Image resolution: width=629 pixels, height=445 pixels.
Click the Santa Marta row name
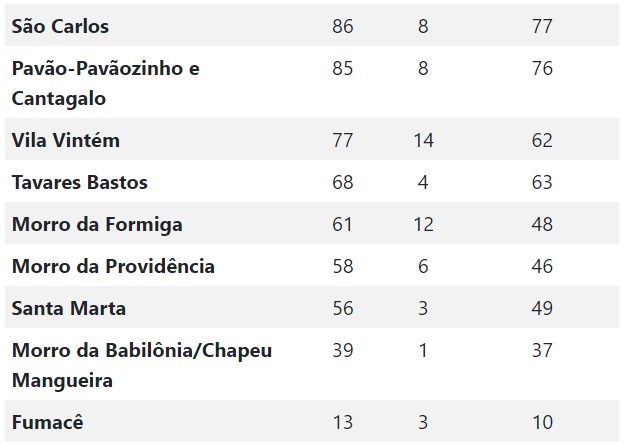pyautogui.click(x=69, y=309)
